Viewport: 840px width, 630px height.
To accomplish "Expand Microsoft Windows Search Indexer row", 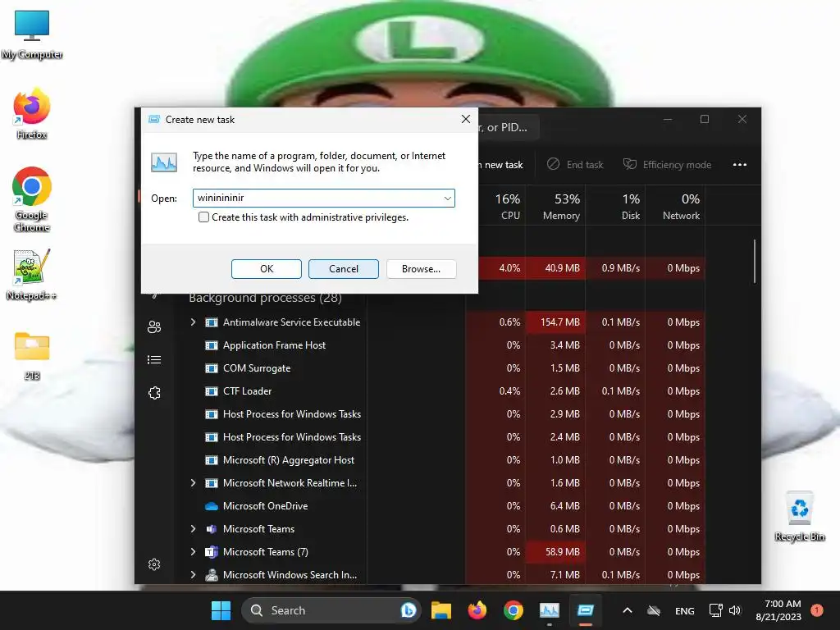I will pos(193,575).
